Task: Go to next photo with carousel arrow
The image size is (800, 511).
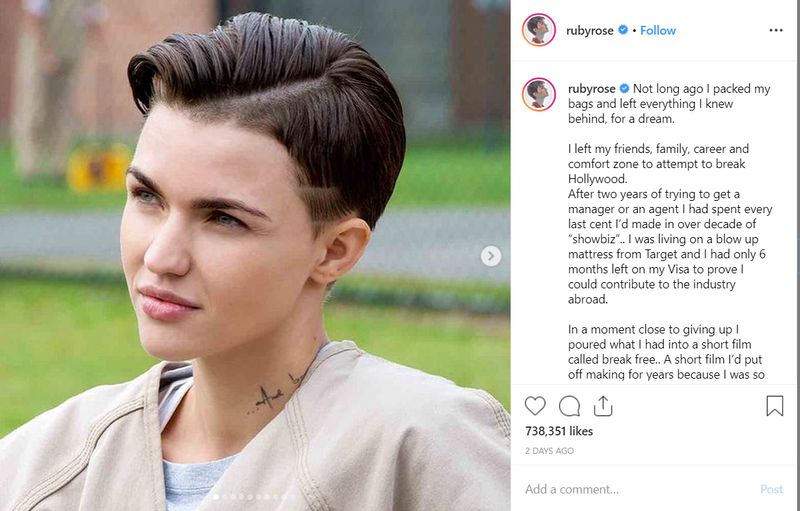Action: [x=491, y=256]
